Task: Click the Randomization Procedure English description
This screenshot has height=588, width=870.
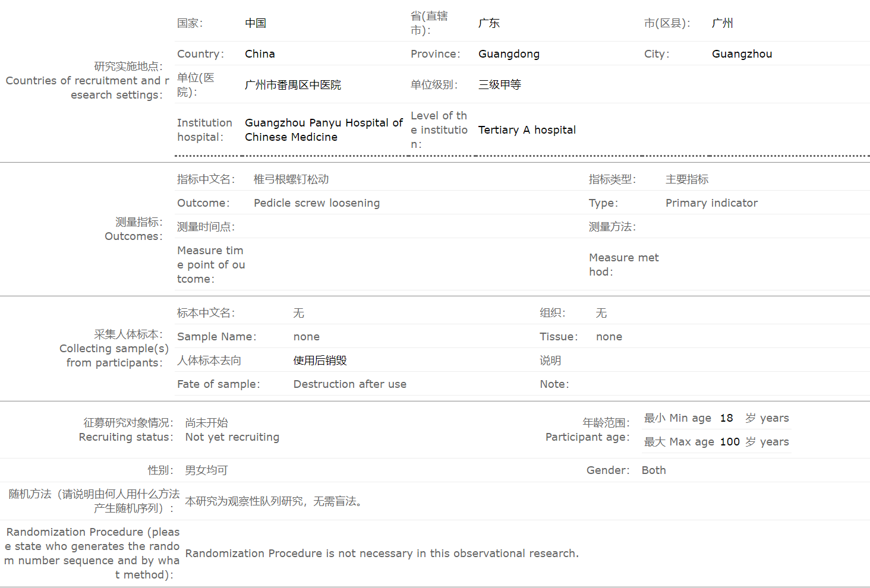Action: tap(382, 554)
